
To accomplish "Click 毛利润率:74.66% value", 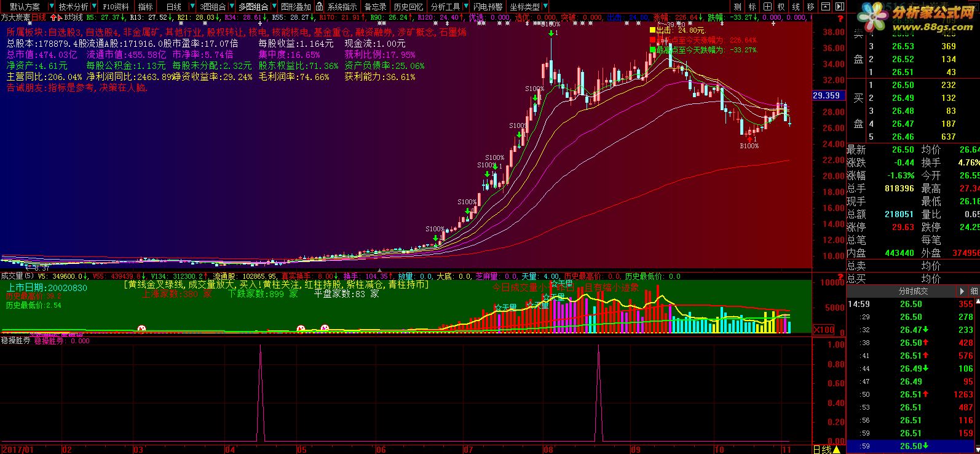I will click(294, 77).
